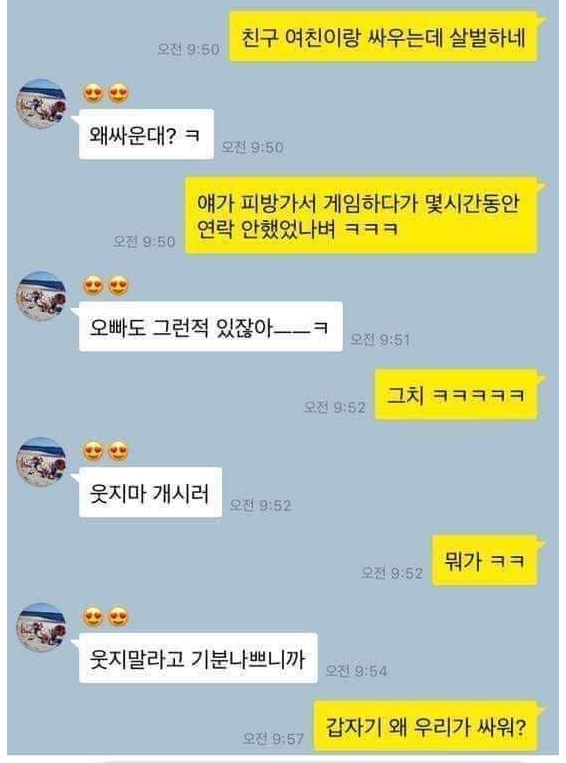
Task: Tap the 오전 9:57 timestamp
Action: [274, 739]
